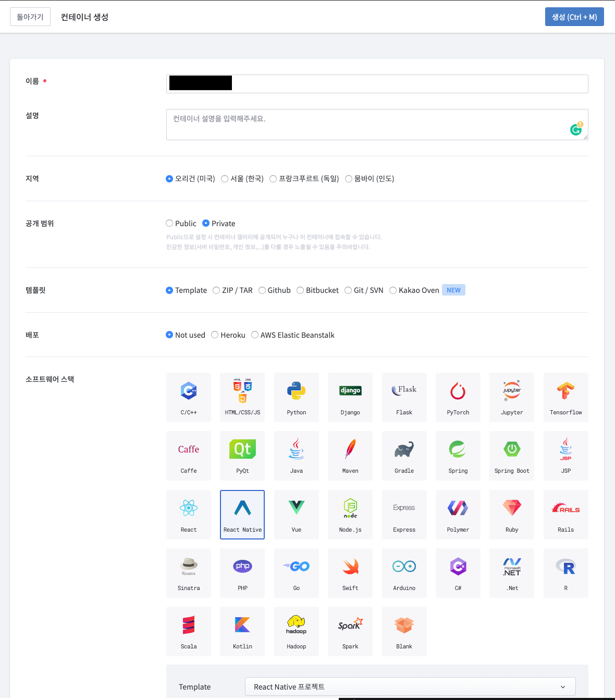
Task: Choose the Spring stack tile
Action: [458, 456]
